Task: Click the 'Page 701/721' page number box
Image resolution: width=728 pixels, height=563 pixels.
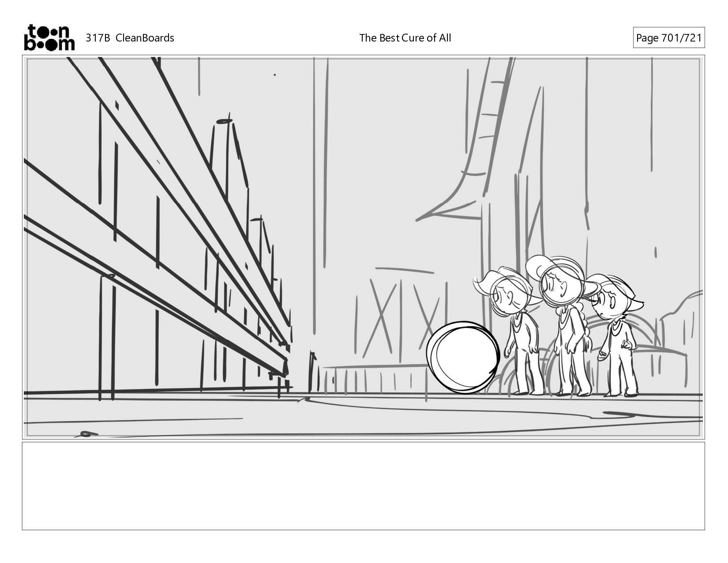Action: (x=668, y=38)
